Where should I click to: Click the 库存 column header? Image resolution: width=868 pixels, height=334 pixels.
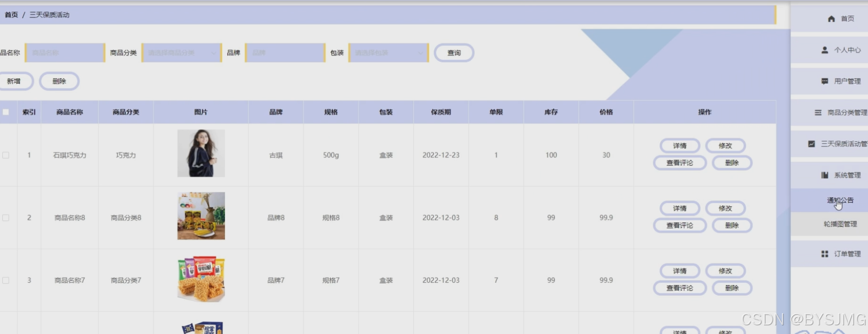(x=551, y=112)
